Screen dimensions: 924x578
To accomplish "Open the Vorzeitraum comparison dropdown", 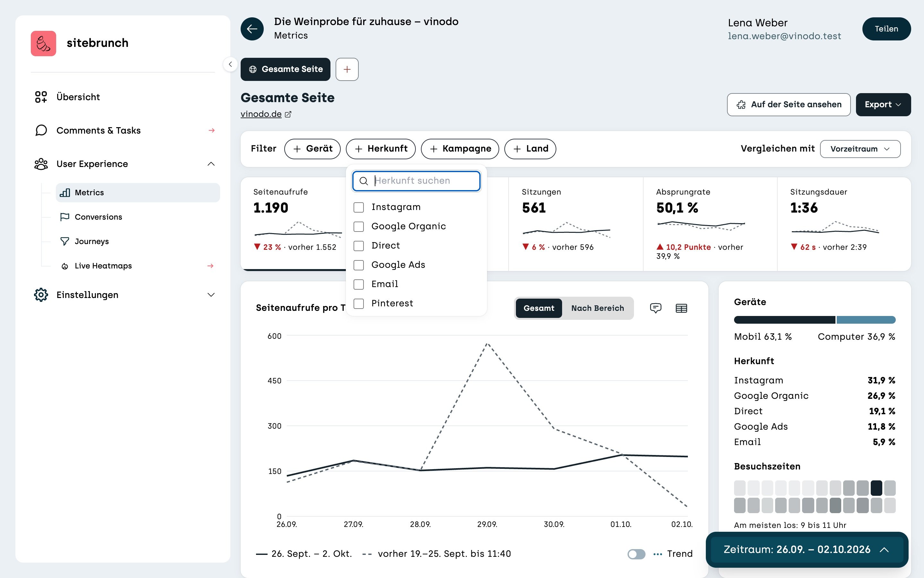I will pyautogui.click(x=860, y=149).
